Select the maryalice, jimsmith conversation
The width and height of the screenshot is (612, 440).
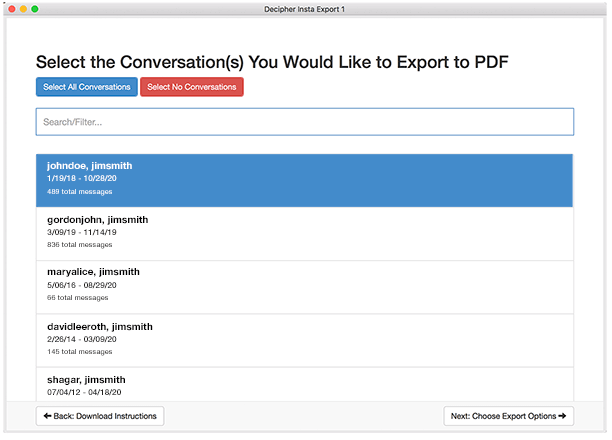tap(304, 287)
